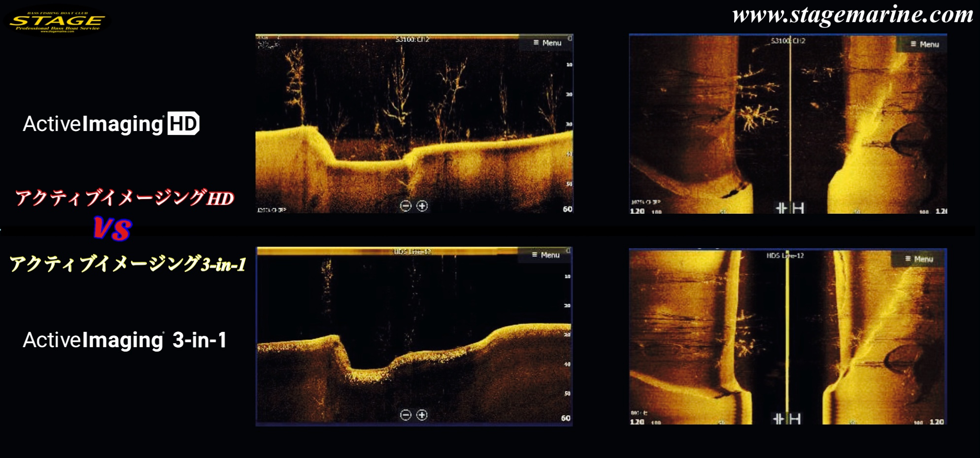Click left range value 120 on HD sidescan
Image resolution: width=980 pixels, height=458 pixels.
pos(637,211)
